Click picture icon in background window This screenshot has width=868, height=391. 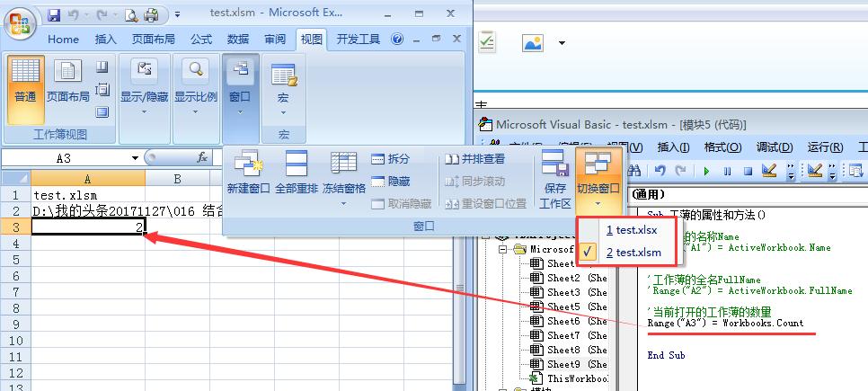click(x=533, y=42)
